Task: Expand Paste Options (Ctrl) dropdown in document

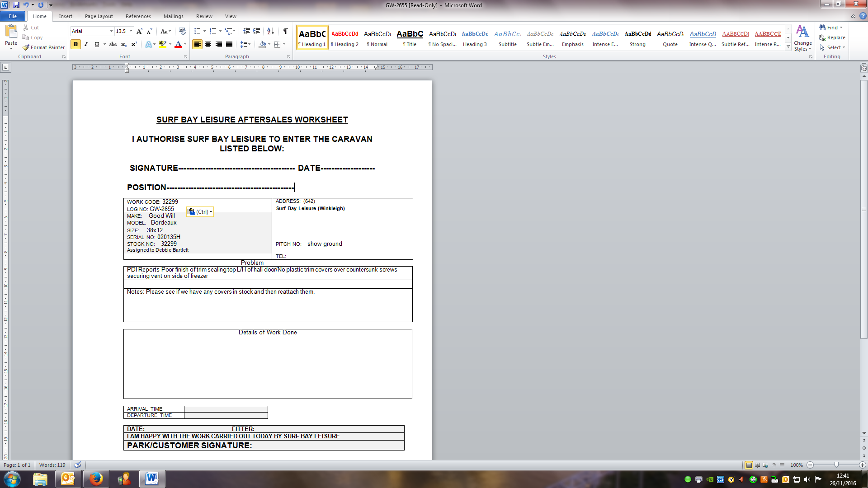Action: [x=200, y=211]
